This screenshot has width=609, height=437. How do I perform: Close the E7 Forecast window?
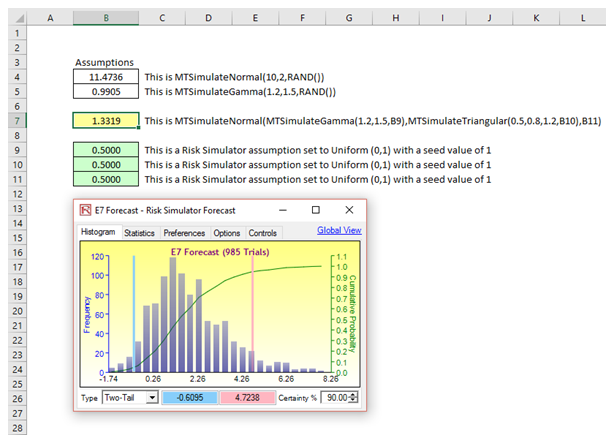tap(349, 210)
